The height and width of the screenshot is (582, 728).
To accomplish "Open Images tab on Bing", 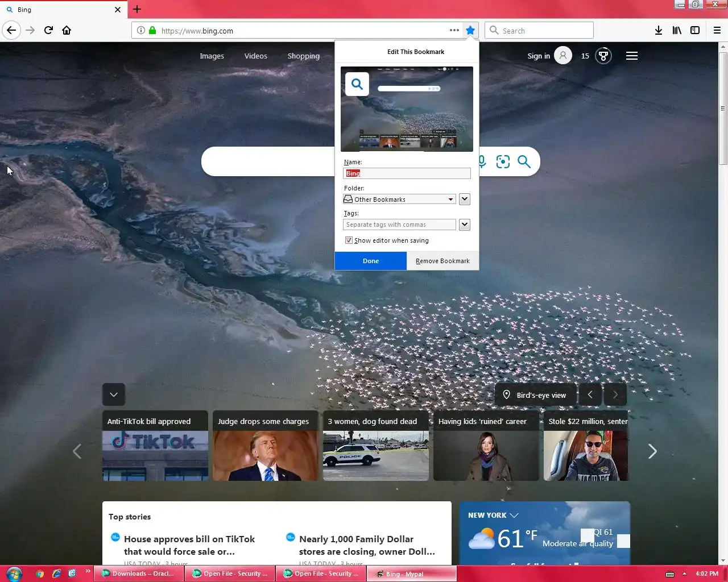I will click(x=212, y=56).
